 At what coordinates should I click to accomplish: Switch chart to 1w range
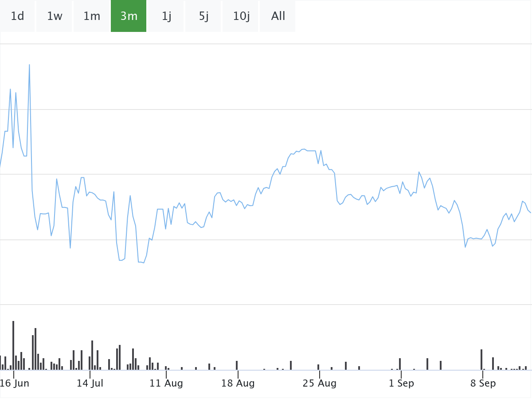[x=55, y=16]
